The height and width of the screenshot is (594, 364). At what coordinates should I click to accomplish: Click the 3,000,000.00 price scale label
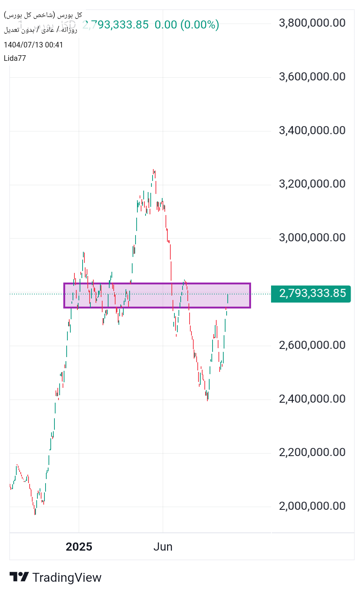(312, 238)
